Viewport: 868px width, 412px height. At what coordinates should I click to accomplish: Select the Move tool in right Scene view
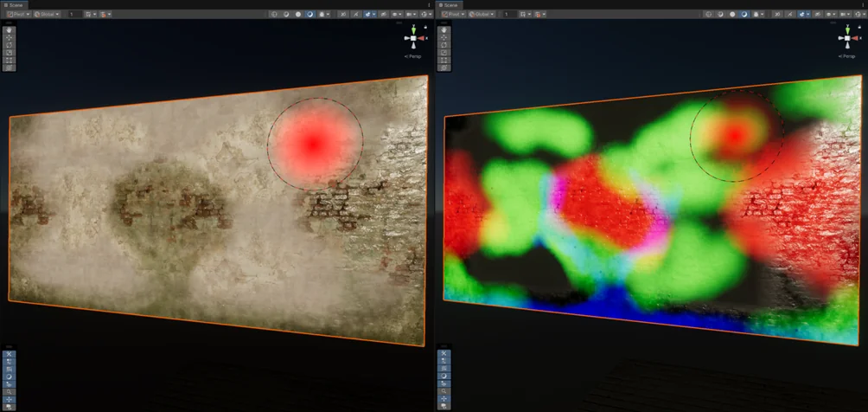pyautogui.click(x=444, y=37)
